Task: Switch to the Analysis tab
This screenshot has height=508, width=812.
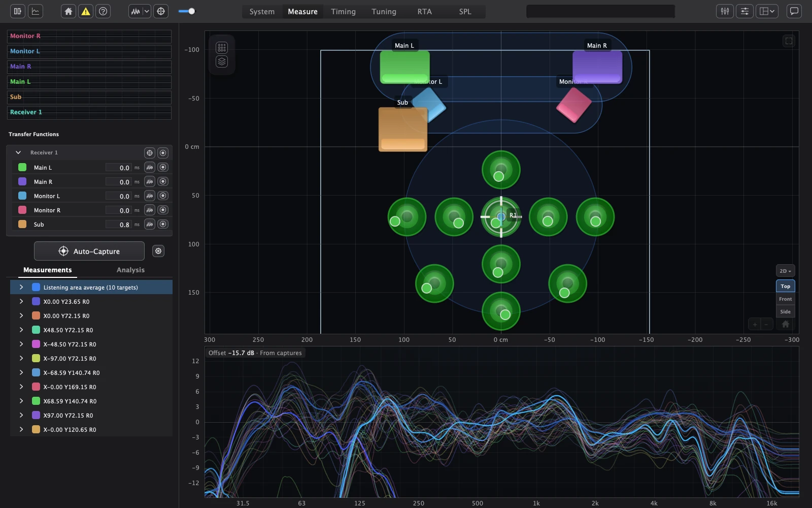Action: click(130, 270)
